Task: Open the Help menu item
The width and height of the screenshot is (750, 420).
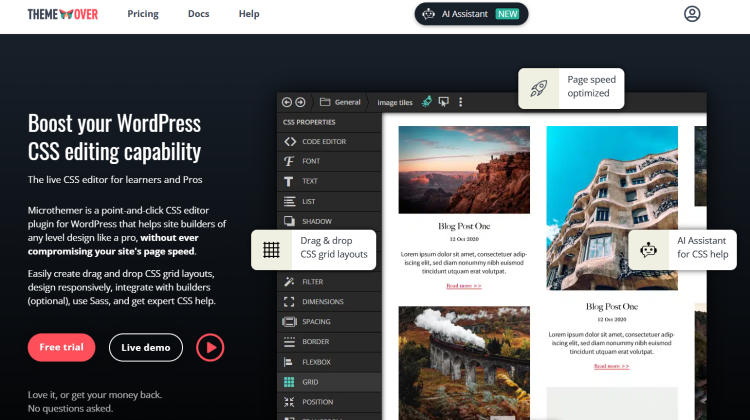Action: click(x=249, y=14)
